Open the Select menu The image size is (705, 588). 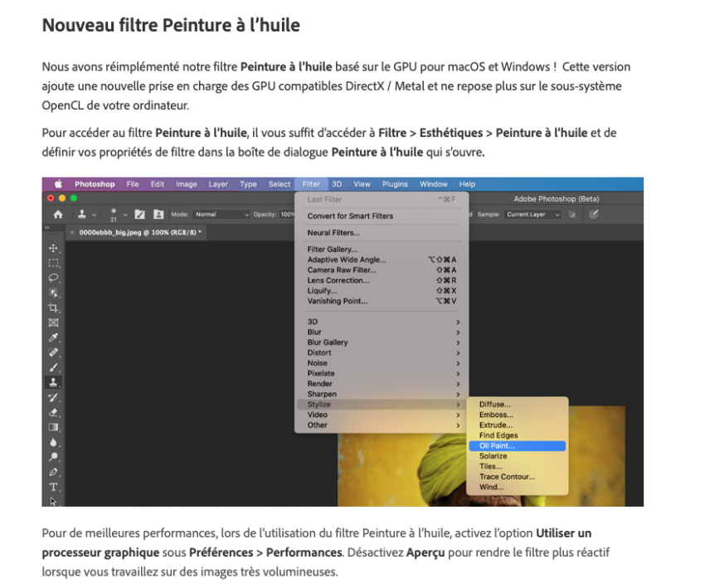click(x=280, y=184)
